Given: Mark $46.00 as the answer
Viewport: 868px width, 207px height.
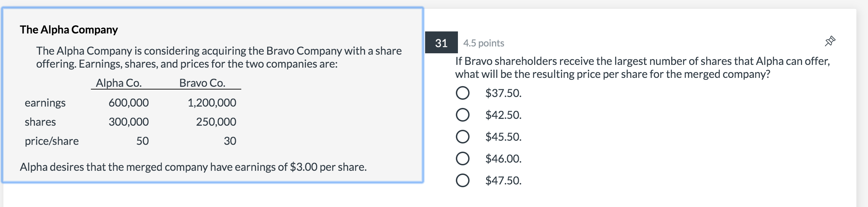Looking at the screenshot, I should [x=462, y=158].
